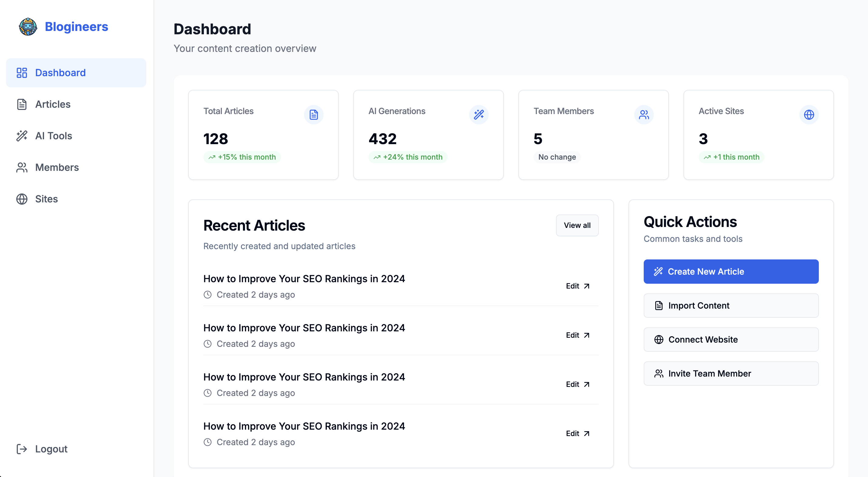Click Invite Team Member button
The height and width of the screenshot is (477, 868).
click(731, 374)
